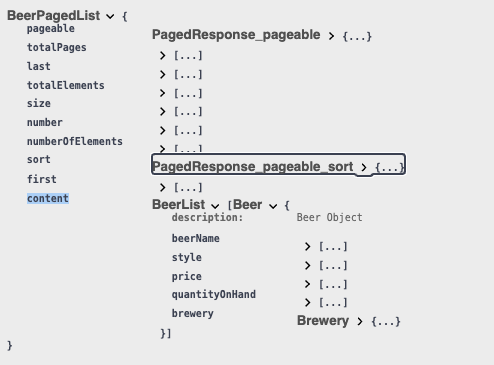494x365 pixels.
Task: Expand the style property arrow
Action: (307, 265)
